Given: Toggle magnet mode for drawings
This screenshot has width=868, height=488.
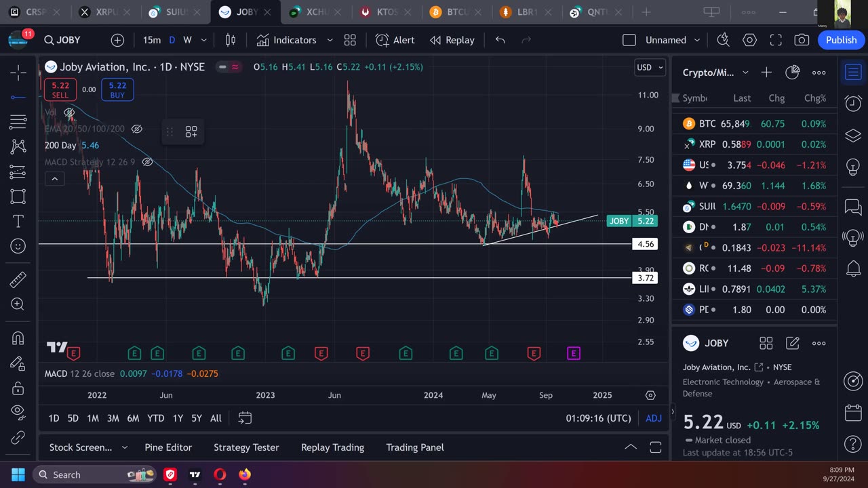Looking at the screenshot, I should click(18, 338).
